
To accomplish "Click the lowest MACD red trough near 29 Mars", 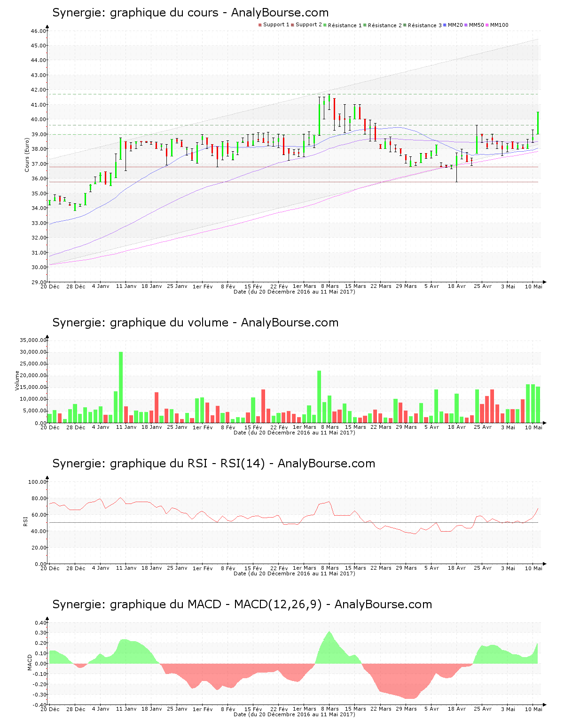I will [410, 681].
